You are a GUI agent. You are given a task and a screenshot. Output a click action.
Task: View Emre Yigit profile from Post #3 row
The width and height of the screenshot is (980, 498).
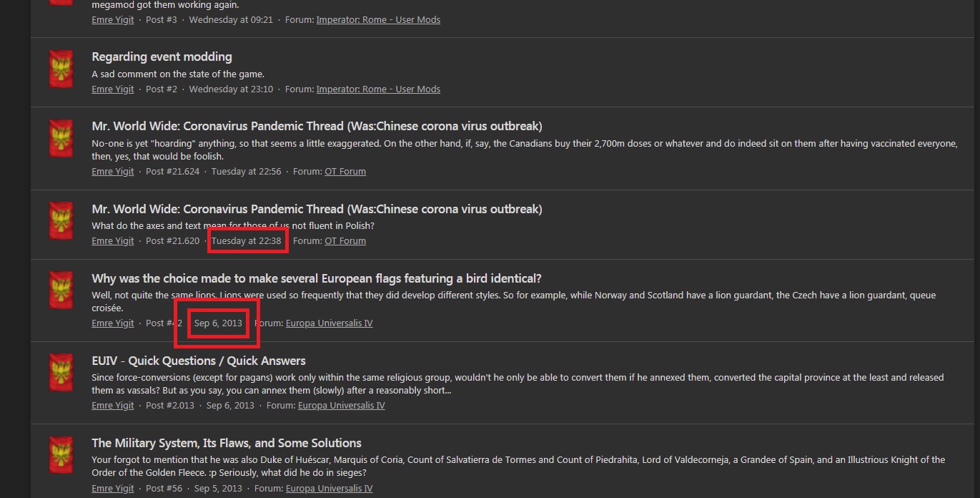(113, 20)
